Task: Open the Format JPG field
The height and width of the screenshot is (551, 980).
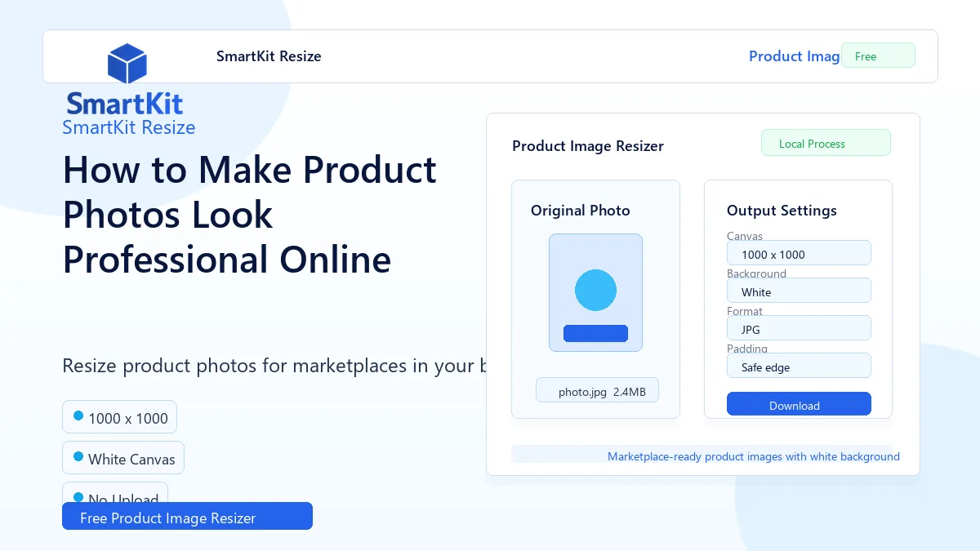Action: click(x=799, y=328)
